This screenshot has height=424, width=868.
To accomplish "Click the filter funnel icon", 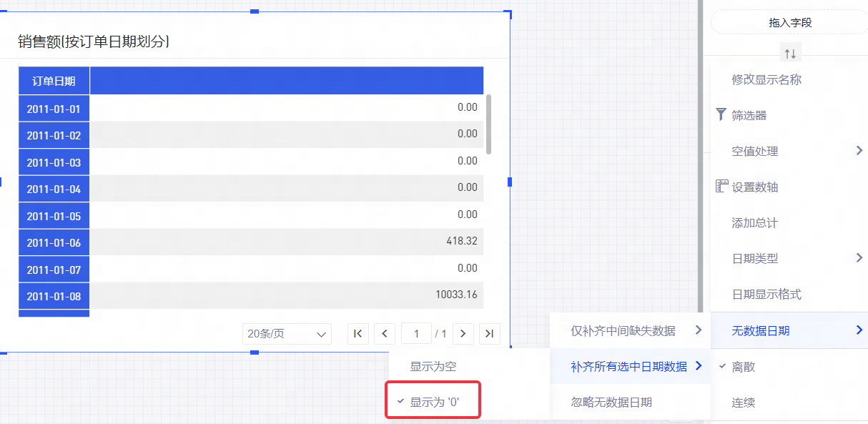I will coord(721,114).
